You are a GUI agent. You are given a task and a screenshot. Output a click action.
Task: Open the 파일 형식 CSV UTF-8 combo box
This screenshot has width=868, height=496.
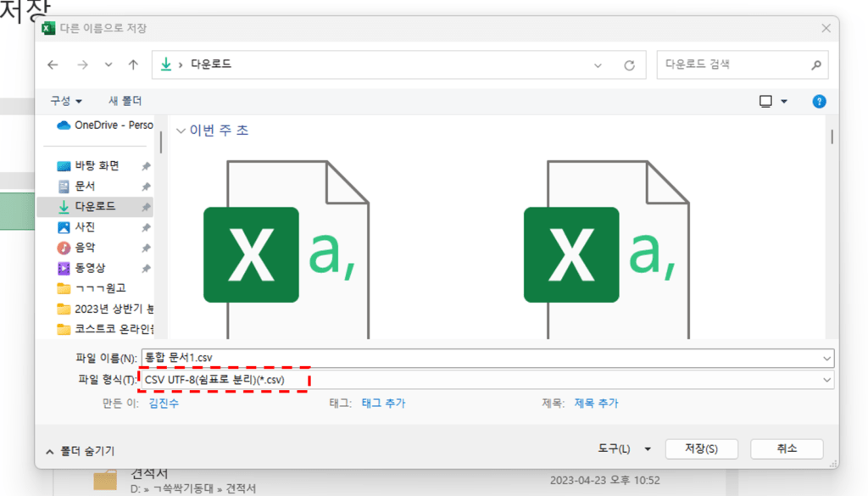487,380
